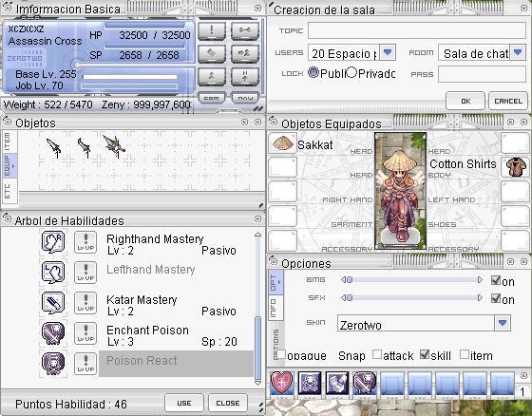This screenshot has height=416, width=532.
Task: Use the third hotkey hand skill
Action: click(x=337, y=383)
